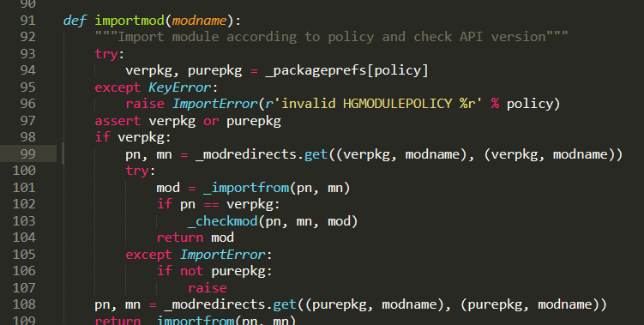Screen dimensions: 644x325
Task: Click line number 103 in the gutter
Action: (24, 221)
